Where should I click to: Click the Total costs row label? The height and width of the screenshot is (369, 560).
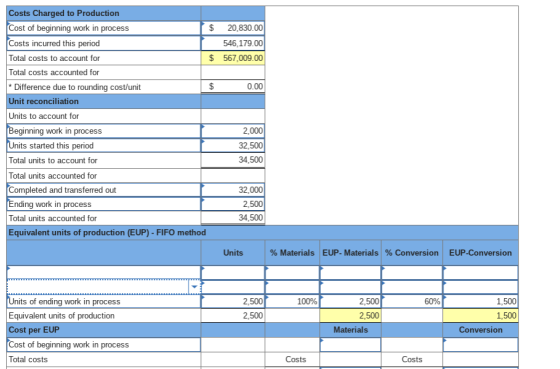[104, 359]
